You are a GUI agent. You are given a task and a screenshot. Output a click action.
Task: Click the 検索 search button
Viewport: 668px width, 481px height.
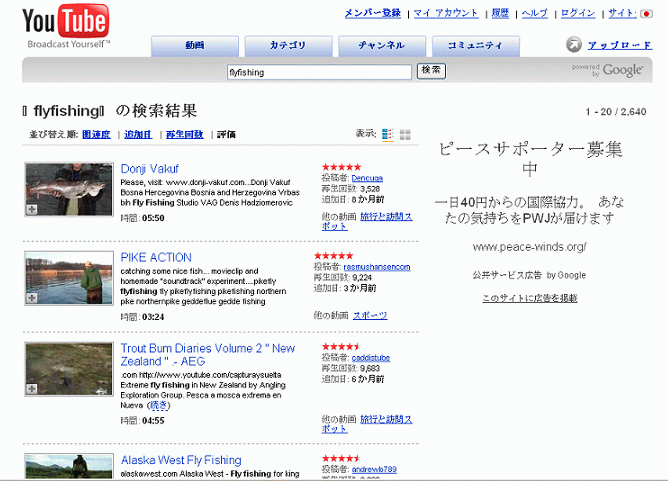click(x=431, y=71)
